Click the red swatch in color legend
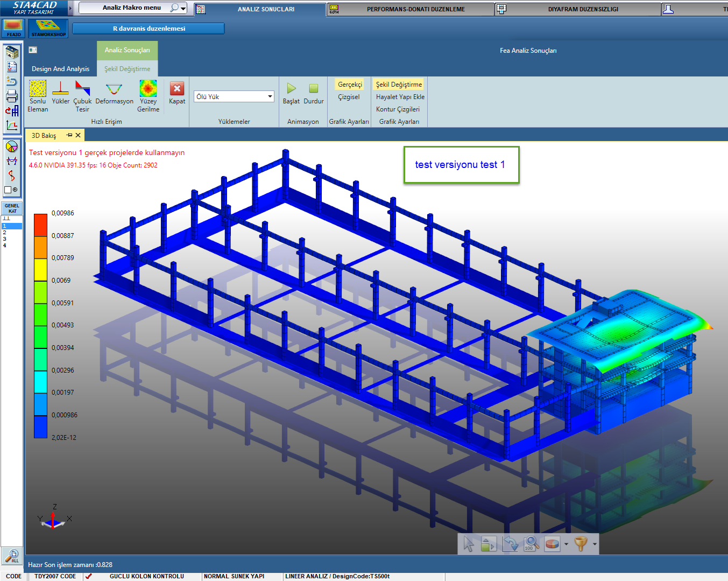Screen dimensions: 728x581 click(40, 225)
